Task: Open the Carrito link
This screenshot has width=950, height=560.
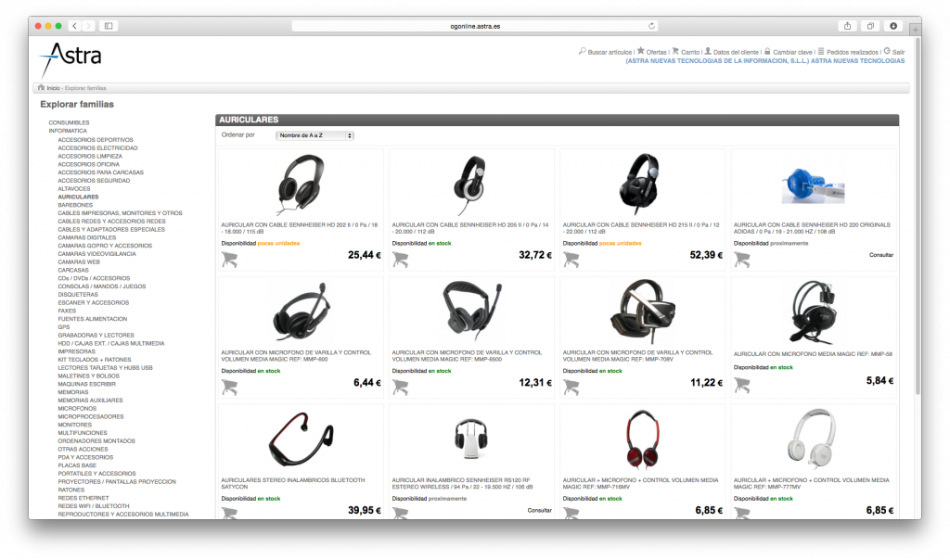Action: point(690,53)
